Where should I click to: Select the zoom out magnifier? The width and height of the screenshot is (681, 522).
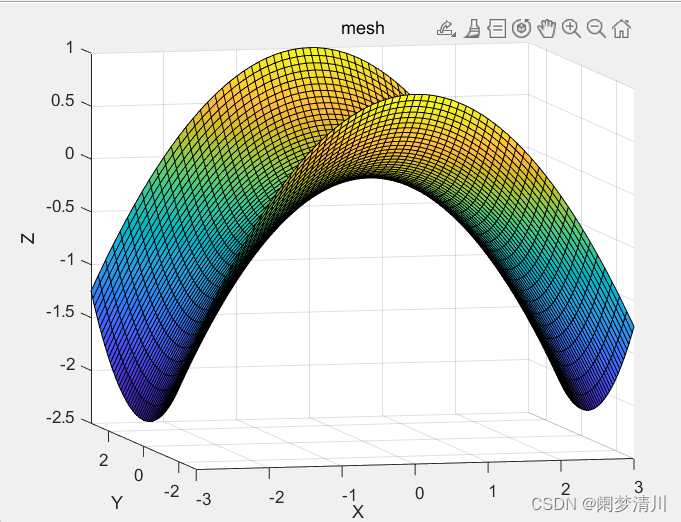(596, 29)
